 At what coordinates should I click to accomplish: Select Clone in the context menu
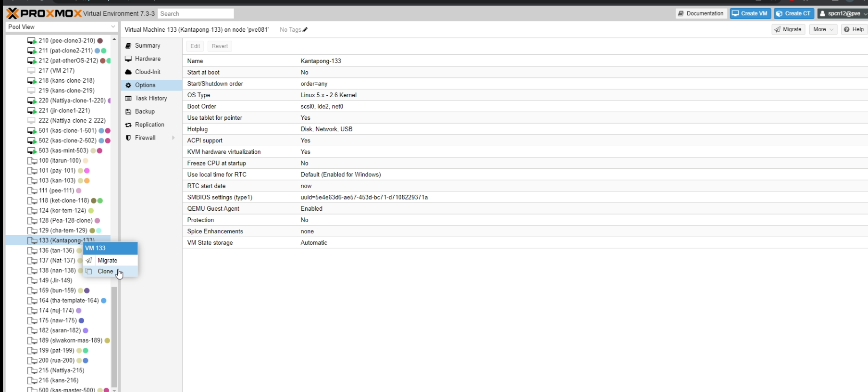111,271
